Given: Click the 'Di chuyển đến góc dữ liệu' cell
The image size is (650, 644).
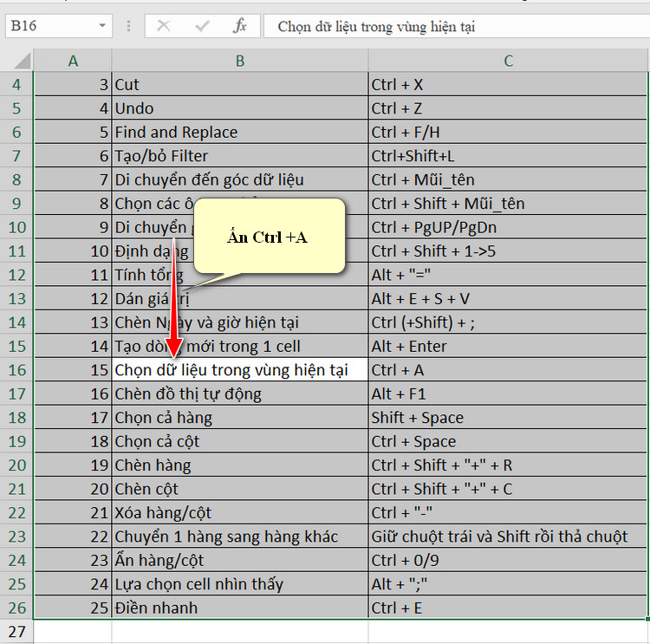Looking at the screenshot, I should click(x=239, y=179).
